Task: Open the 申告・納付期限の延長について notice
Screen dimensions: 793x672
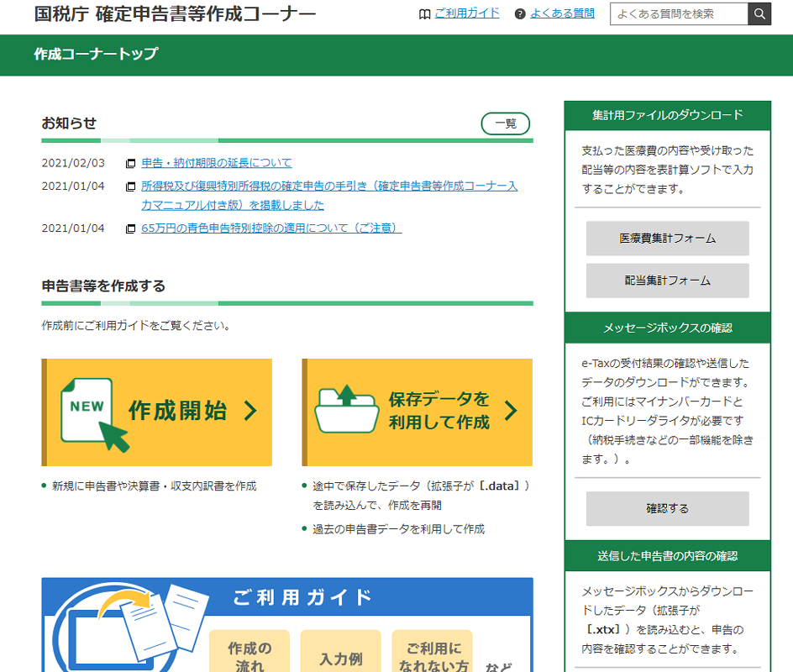Action: click(217, 163)
